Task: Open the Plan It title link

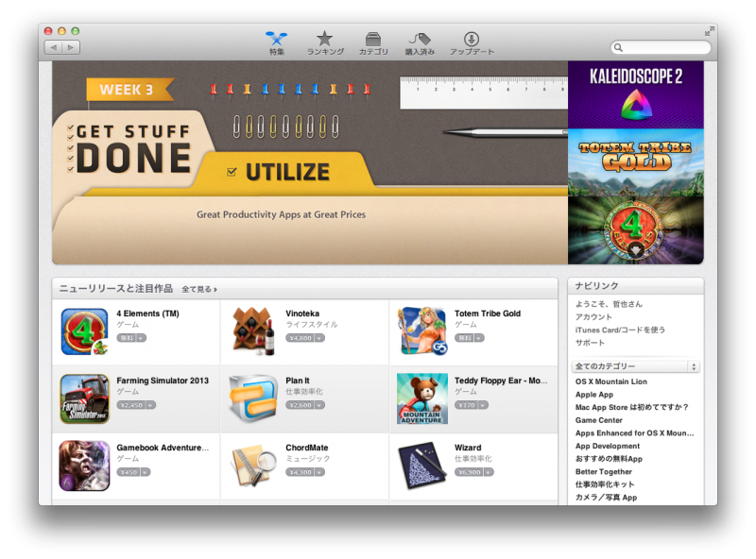Action: 298,381
